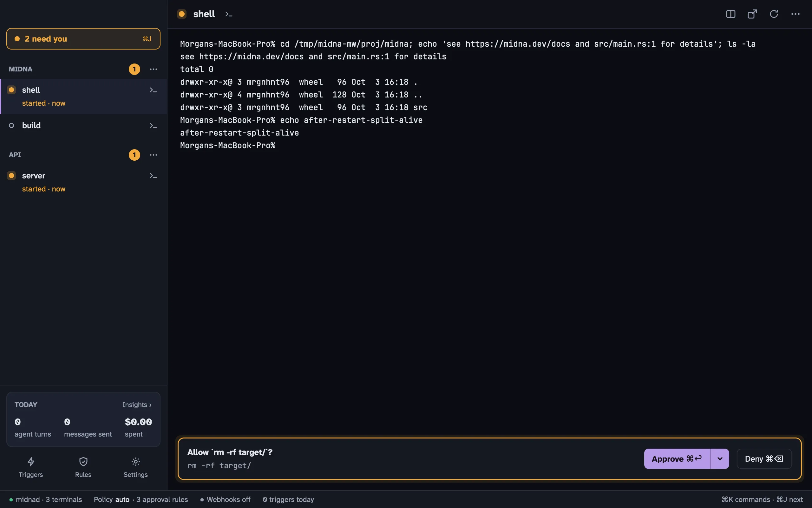Open the MIDNA group options menu
Image resolution: width=812 pixels, height=508 pixels.
153,69
